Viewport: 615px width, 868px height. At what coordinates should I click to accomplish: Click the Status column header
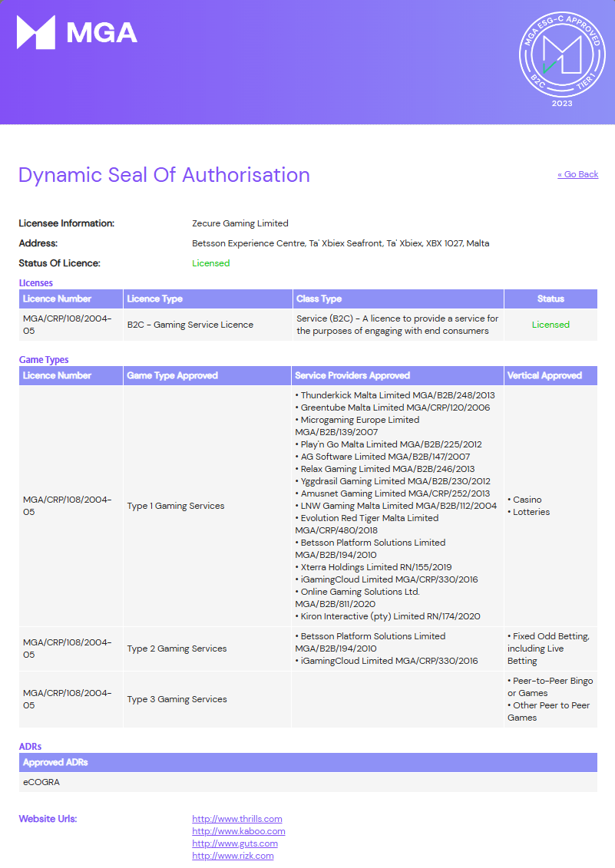[x=551, y=299]
